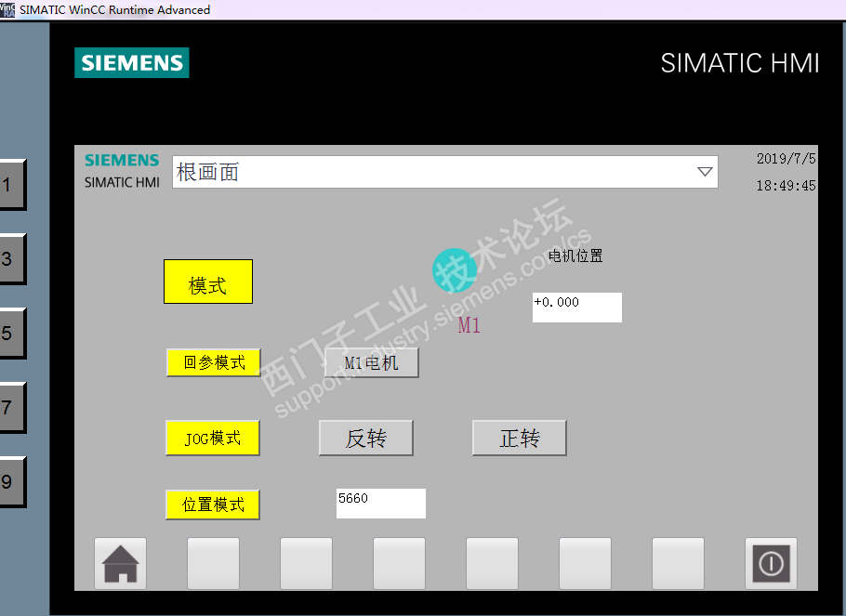Open the 根画面 screen dropdown
The height and width of the screenshot is (616, 846).
tap(445, 172)
